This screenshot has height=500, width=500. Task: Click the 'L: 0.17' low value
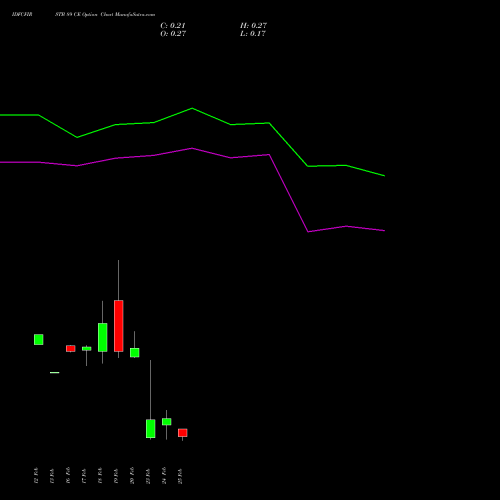click(x=253, y=34)
